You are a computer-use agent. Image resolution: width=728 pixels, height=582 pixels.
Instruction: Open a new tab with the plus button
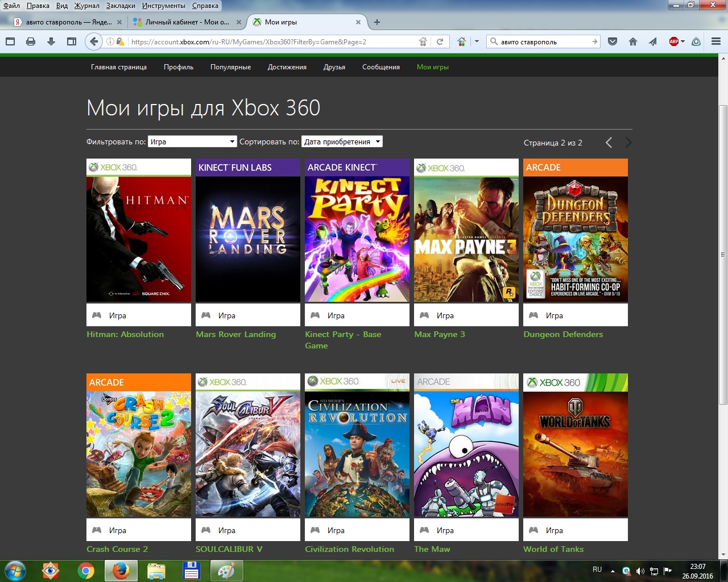point(377,22)
